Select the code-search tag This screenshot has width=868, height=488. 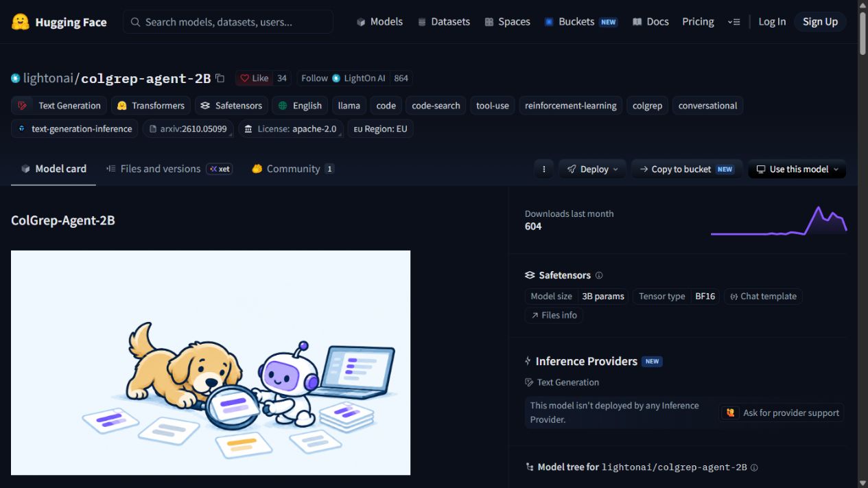pos(436,106)
